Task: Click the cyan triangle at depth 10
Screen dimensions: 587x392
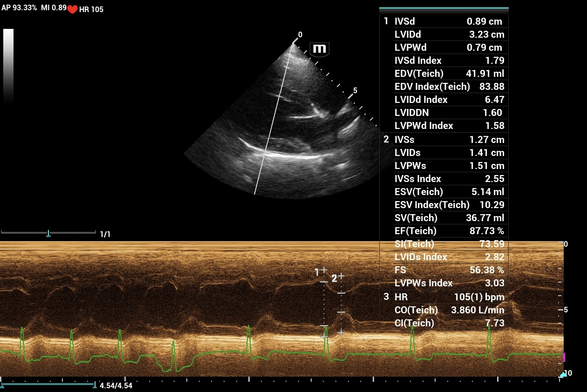Action: pyautogui.click(x=562, y=374)
